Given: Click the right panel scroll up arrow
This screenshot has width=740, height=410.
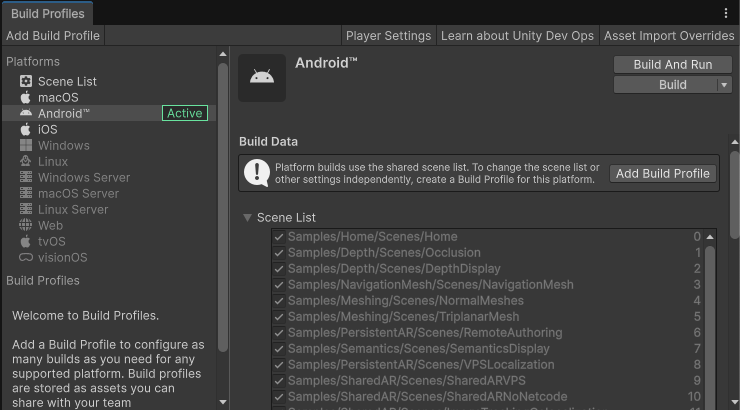Looking at the screenshot, I should pyautogui.click(x=734, y=142).
